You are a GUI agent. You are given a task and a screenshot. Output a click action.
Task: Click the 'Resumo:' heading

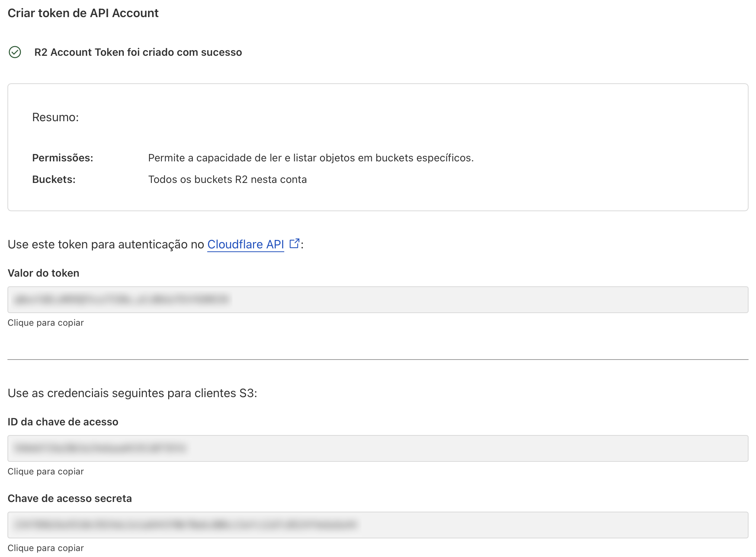click(x=55, y=117)
